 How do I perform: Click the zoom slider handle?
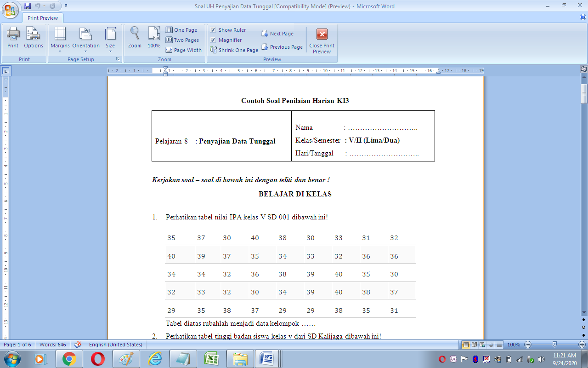(x=555, y=345)
